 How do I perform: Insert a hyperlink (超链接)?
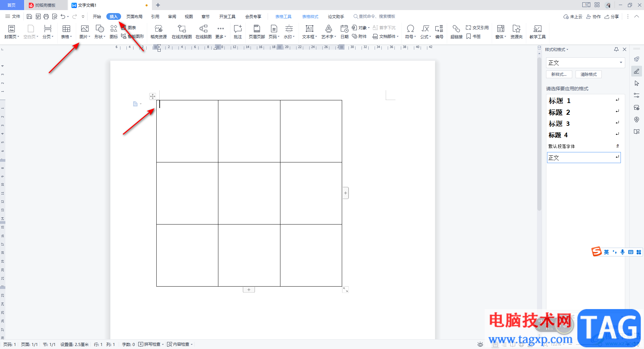(x=456, y=32)
